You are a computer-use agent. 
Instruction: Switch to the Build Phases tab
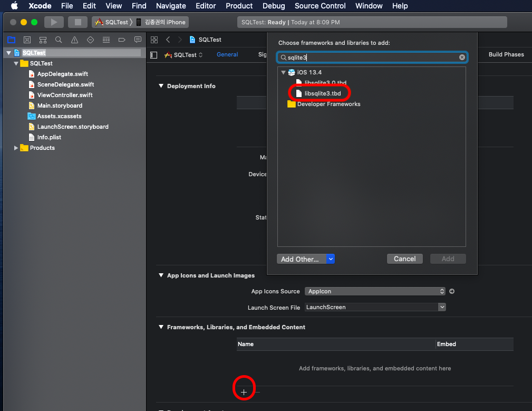point(506,54)
